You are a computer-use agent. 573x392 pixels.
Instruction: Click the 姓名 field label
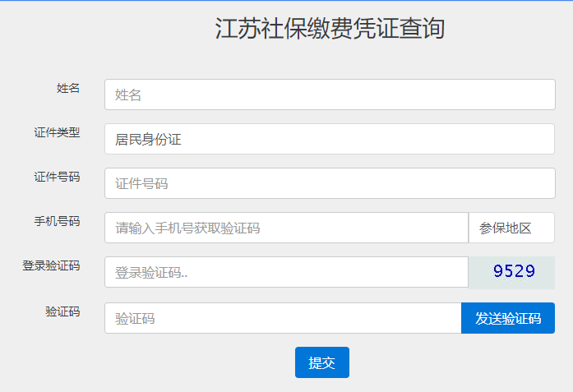68,88
